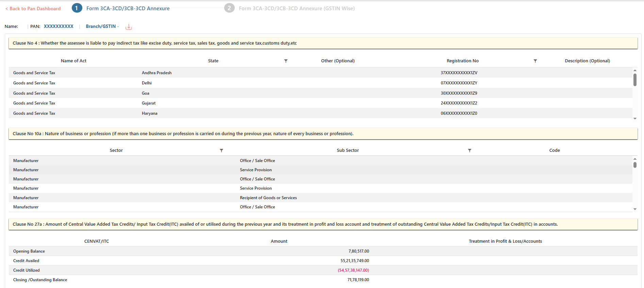644x288 pixels.
Task: Open the State column filter icon
Action: pos(286,61)
